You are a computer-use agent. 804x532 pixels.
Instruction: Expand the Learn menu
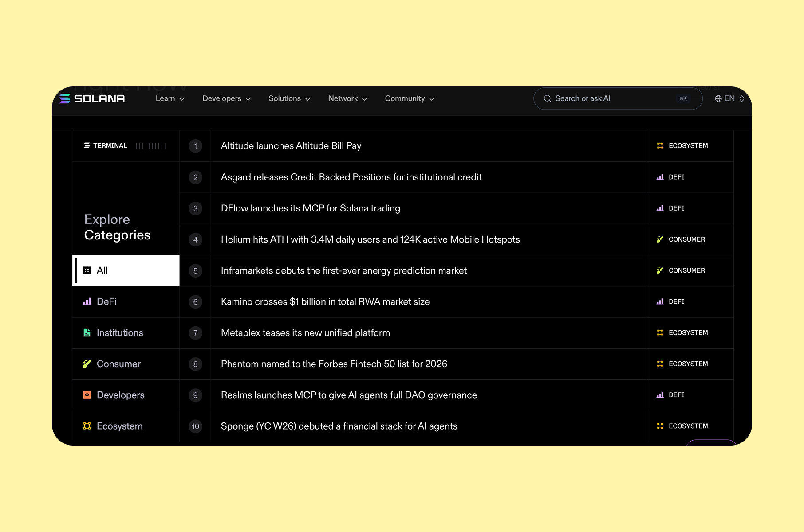point(170,98)
